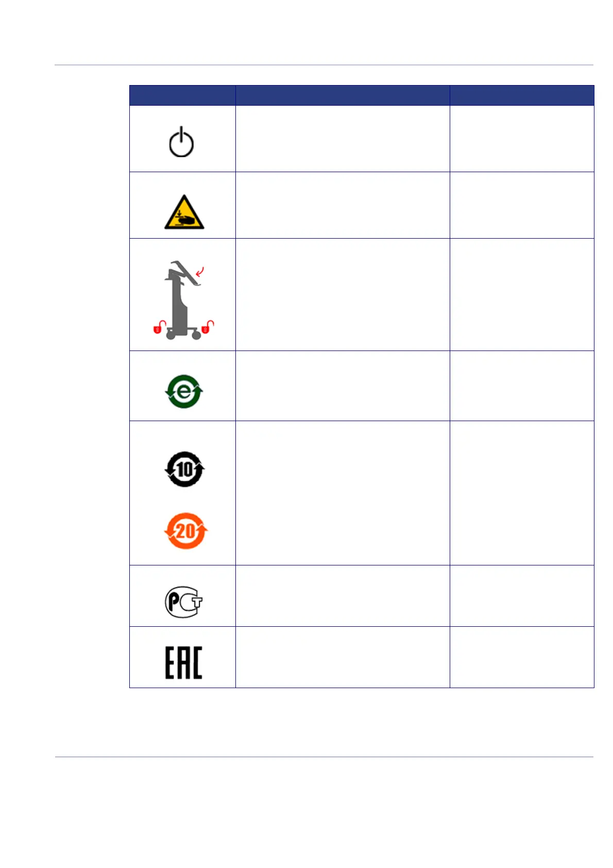Click the red curved arrow above the cart

tap(200, 271)
